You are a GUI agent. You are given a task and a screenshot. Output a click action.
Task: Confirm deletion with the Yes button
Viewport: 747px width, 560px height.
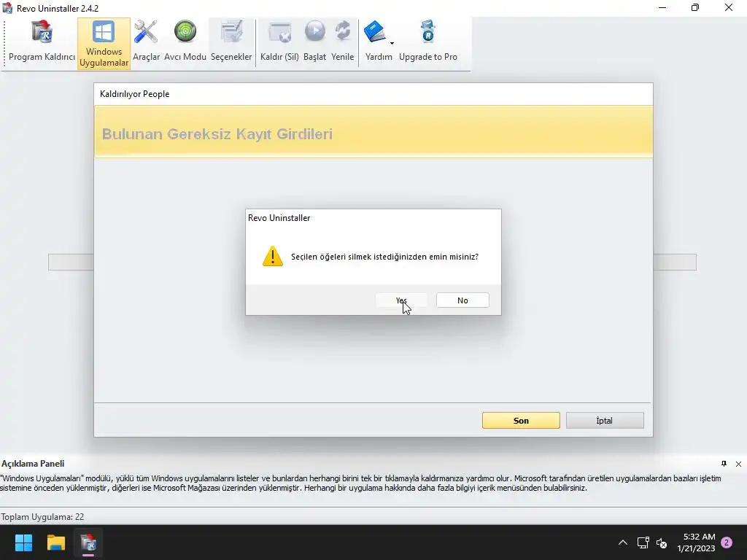point(402,300)
